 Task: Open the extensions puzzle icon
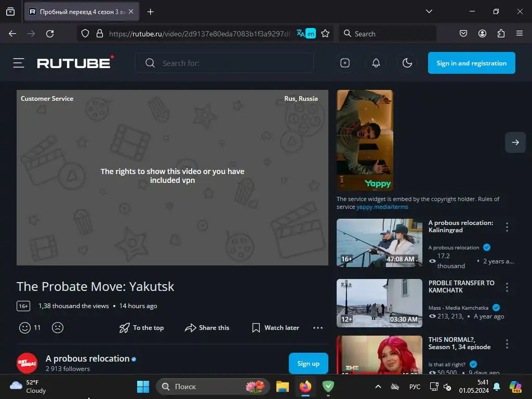501,34
